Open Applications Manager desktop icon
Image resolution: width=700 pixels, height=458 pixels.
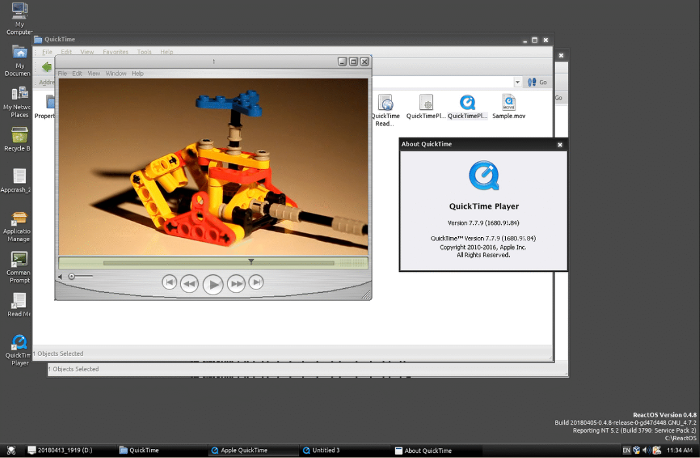pyautogui.click(x=18, y=227)
